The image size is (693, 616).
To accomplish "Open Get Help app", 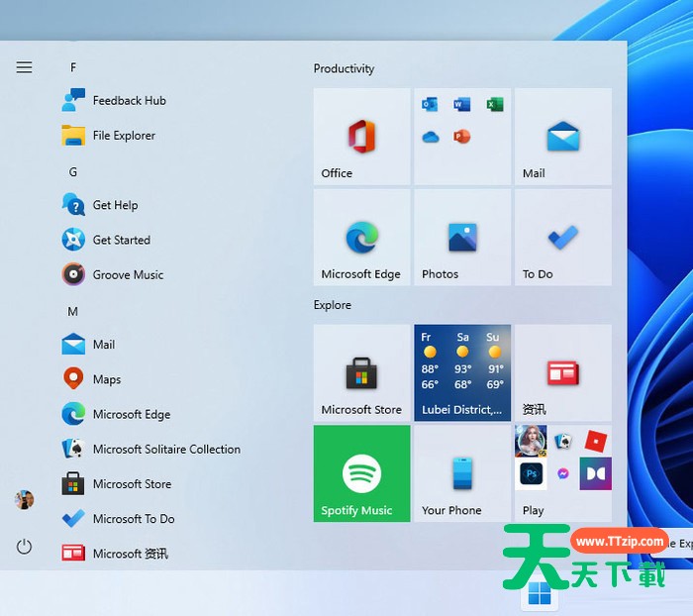I will click(100, 205).
